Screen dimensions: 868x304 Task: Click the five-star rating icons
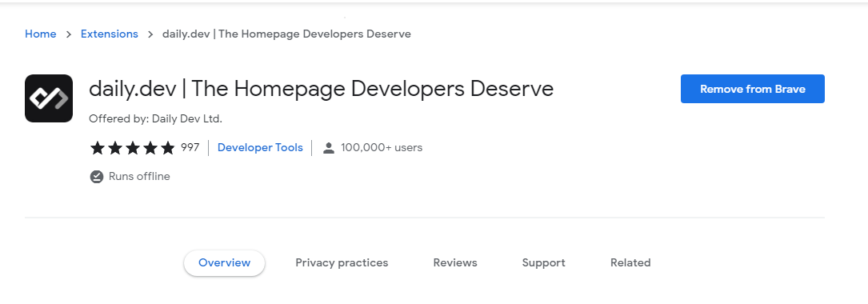click(132, 148)
